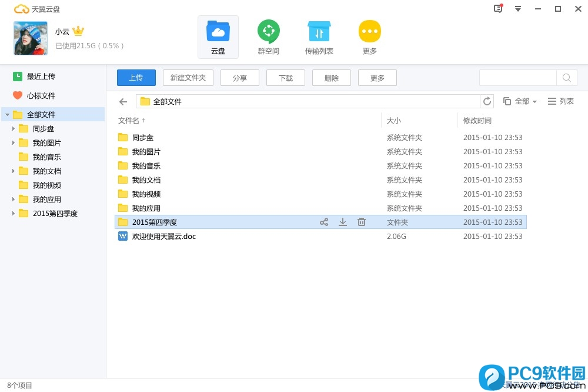The image size is (588, 392).
Task: Click the 已使用21.5G storage usage text
Action: [89, 46]
